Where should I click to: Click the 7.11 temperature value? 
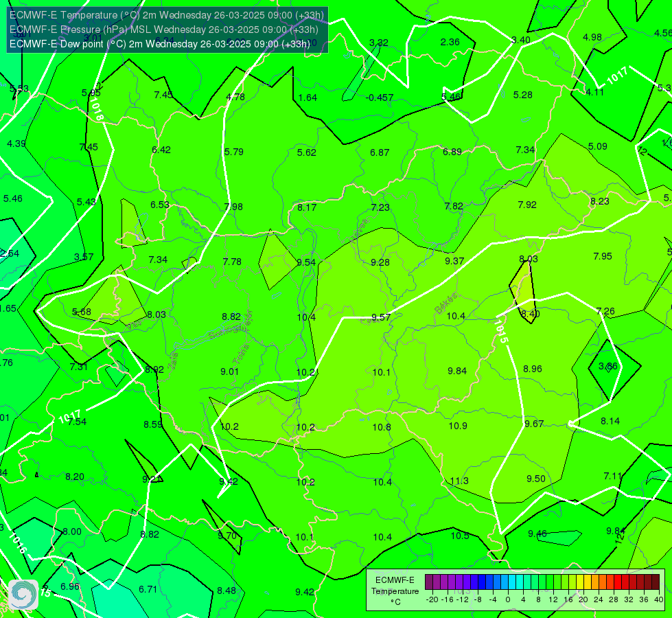[x=612, y=476]
